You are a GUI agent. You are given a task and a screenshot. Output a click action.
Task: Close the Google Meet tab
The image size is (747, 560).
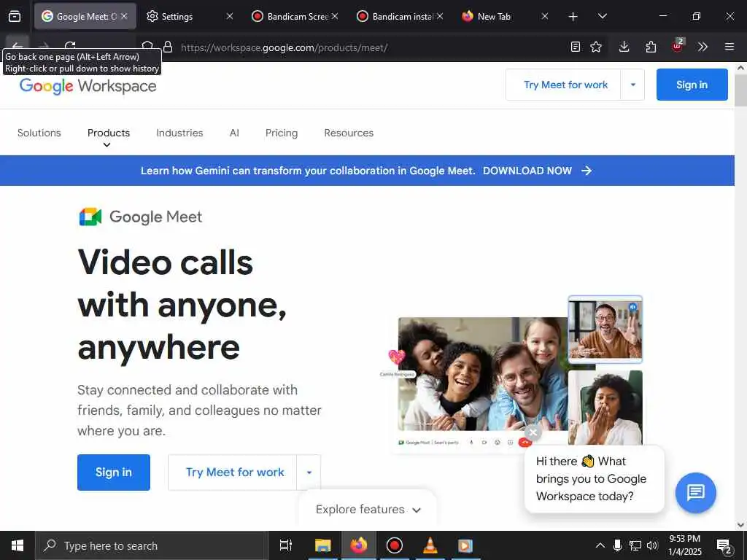124,16
